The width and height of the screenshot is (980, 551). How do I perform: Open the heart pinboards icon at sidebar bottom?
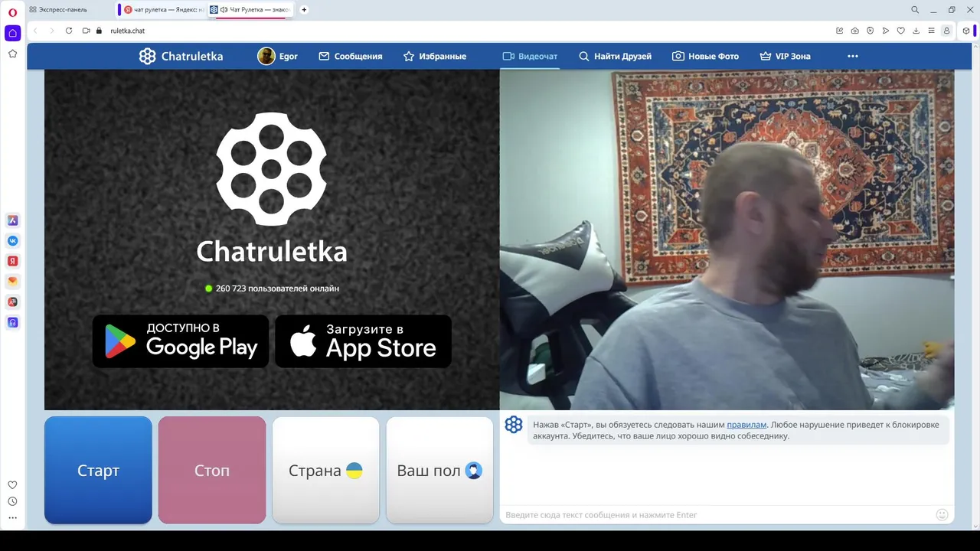click(x=12, y=484)
